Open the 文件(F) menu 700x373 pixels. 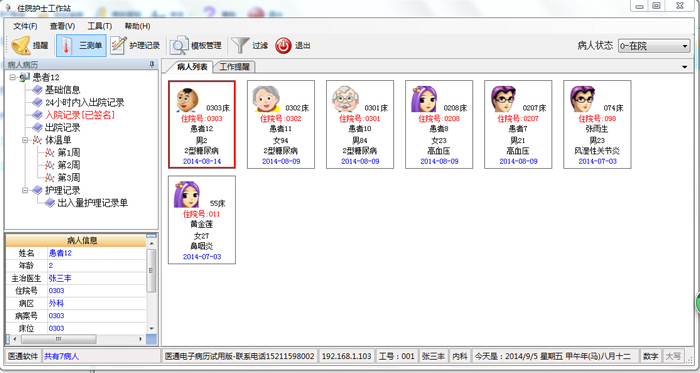coord(25,26)
